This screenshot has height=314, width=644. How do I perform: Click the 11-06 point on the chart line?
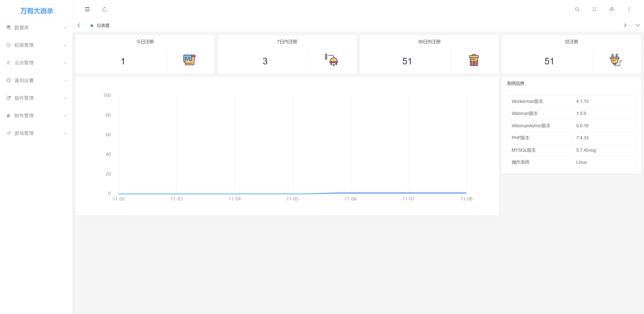(350, 193)
